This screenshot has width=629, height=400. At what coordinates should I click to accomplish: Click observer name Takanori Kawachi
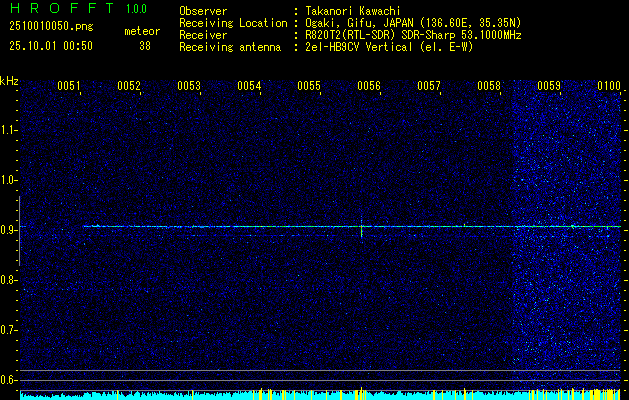(x=353, y=11)
